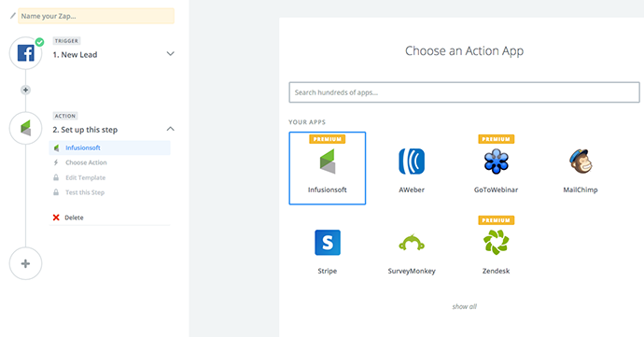Click the small Infusionsoft icon in step list
This screenshot has width=644, height=337.
tap(56, 147)
